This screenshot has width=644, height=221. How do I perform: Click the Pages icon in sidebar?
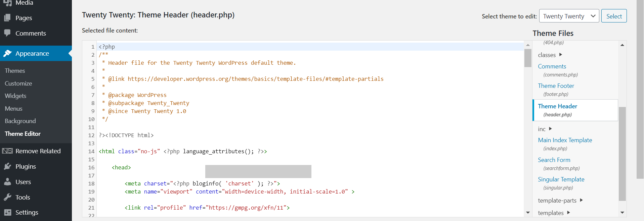pos(7,18)
